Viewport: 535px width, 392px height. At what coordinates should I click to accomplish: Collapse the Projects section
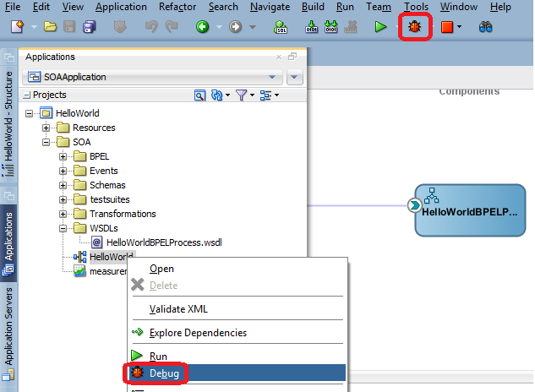[26, 95]
